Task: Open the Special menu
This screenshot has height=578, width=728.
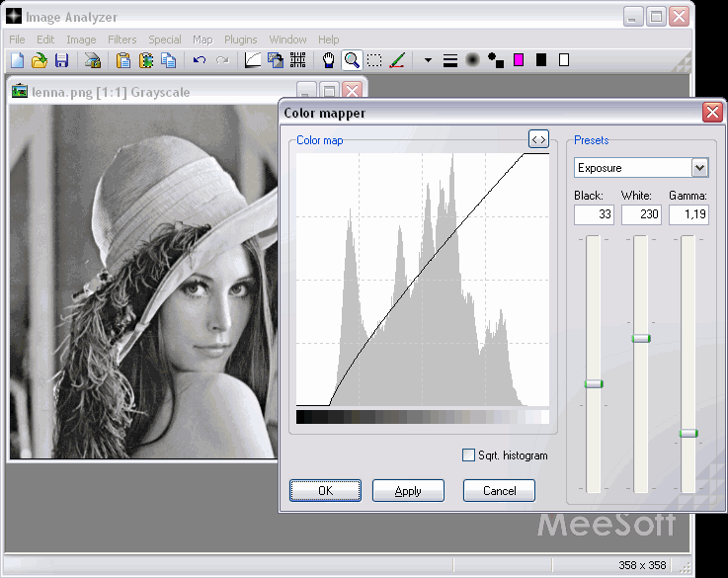Action: pos(165,40)
